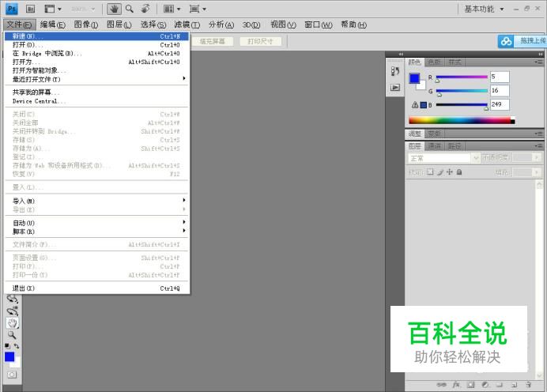Select the Hand tool in top bar
Screen dimensions: 547x392
[114, 9]
